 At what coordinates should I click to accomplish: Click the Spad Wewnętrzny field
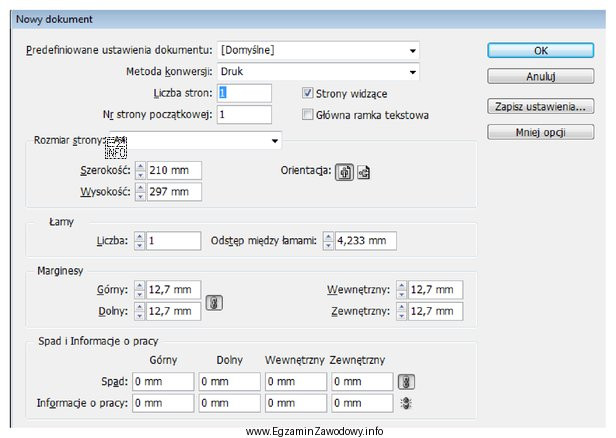[296, 381]
